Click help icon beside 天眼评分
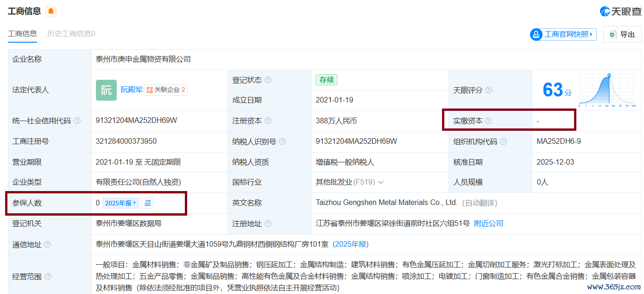The image size is (644, 294). pos(488,90)
